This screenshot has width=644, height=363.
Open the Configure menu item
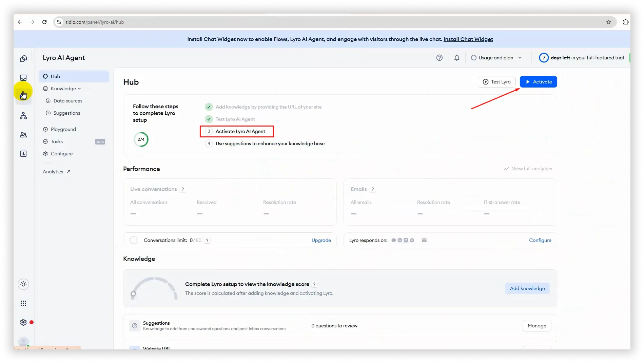pos(62,154)
